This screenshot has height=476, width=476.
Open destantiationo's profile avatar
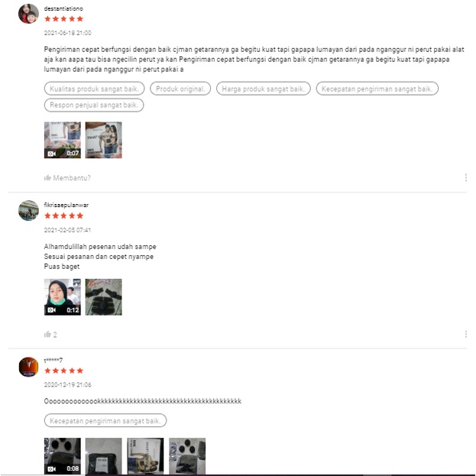click(28, 13)
